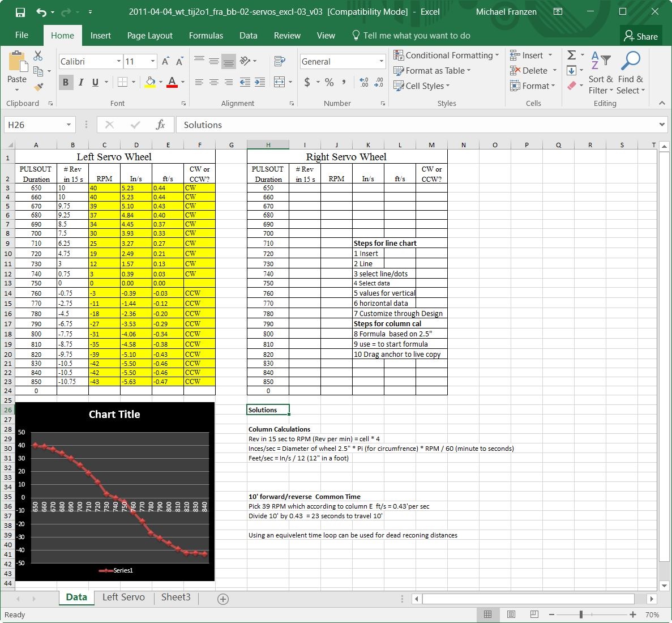Increase font size with the large A icon
672x623 pixels.
pos(165,61)
